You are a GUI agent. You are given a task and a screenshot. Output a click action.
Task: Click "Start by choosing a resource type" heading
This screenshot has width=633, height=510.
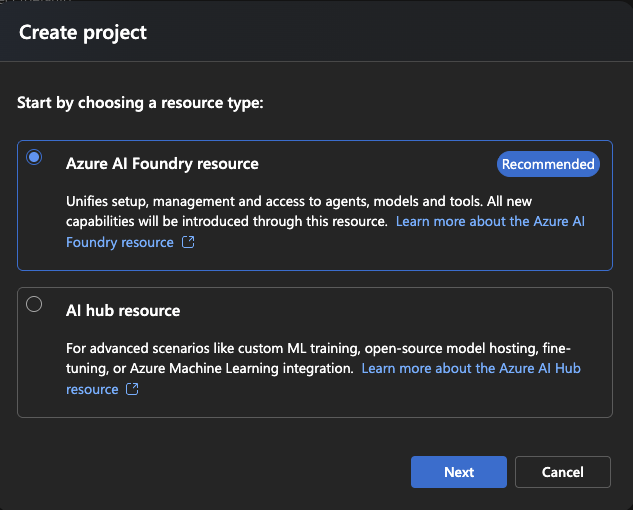click(141, 103)
